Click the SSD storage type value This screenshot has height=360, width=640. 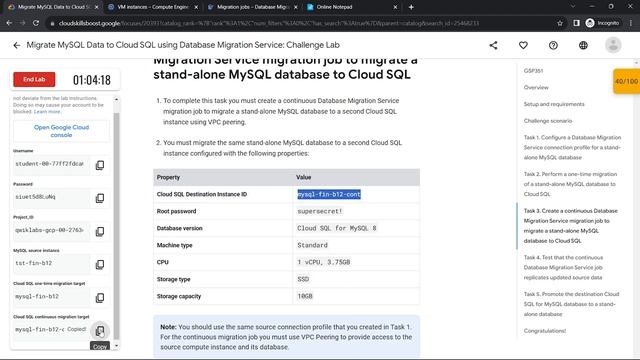(303, 279)
